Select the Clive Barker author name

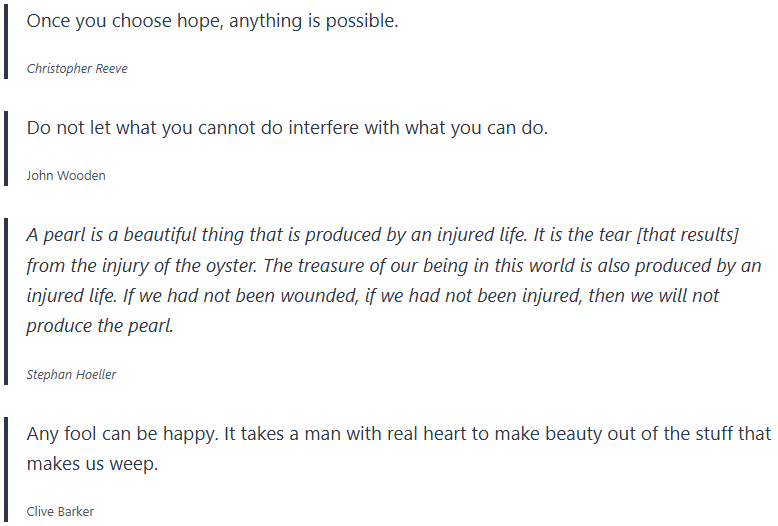60,512
